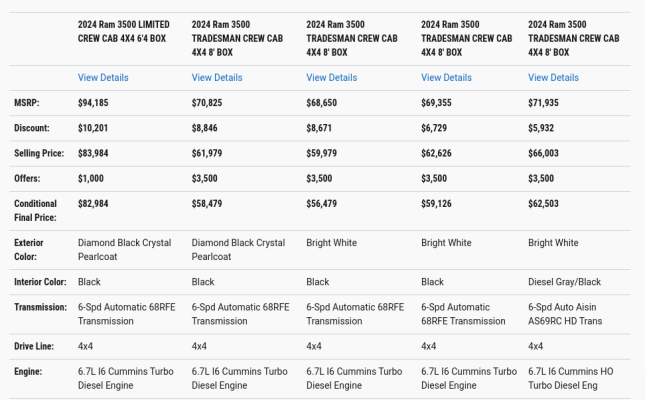Select the $62,503 conditional final price

543,204
